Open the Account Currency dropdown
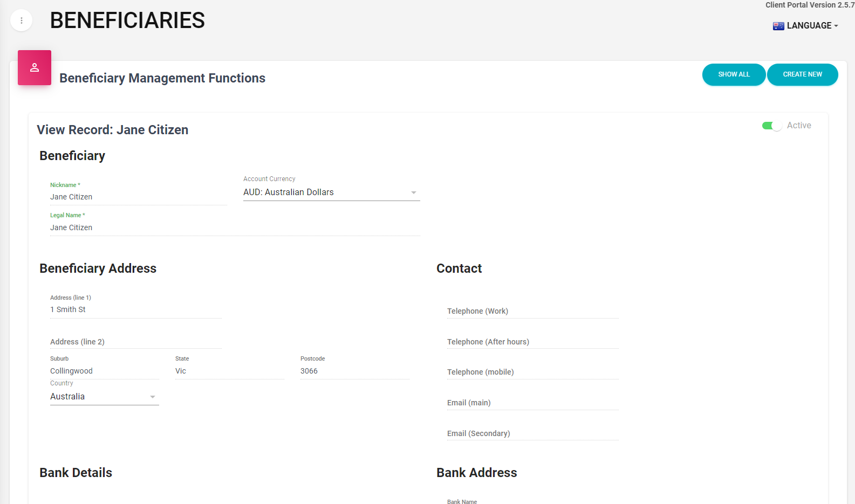This screenshot has width=855, height=504. pos(331,192)
